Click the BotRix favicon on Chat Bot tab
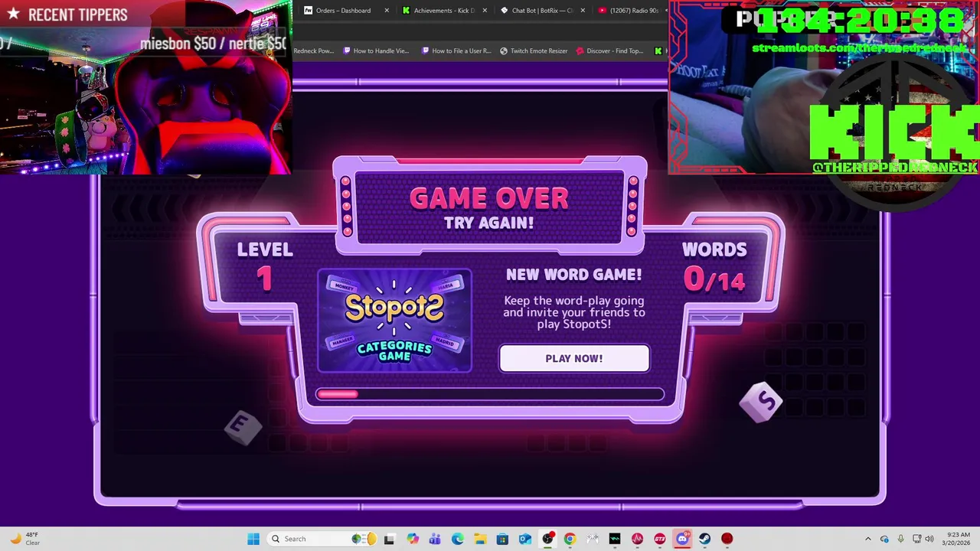Screen dimensions: 980x551 pyautogui.click(x=504, y=11)
